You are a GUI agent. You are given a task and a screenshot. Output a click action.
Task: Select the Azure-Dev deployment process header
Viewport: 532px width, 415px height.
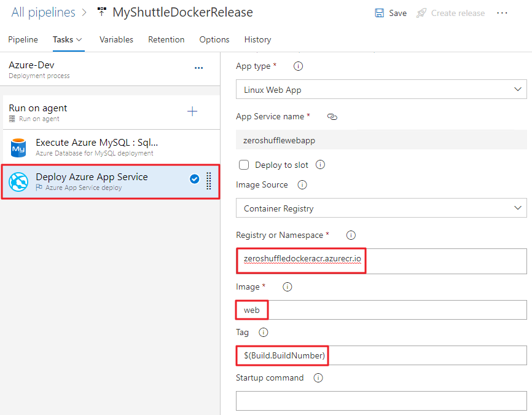click(x=110, y=69)
